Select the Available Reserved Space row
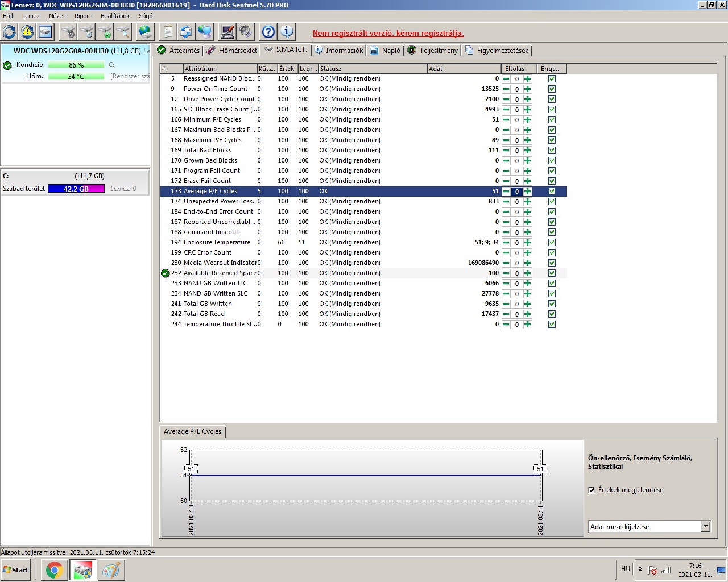This screenshot has width=728, height=582. (363, 273)
